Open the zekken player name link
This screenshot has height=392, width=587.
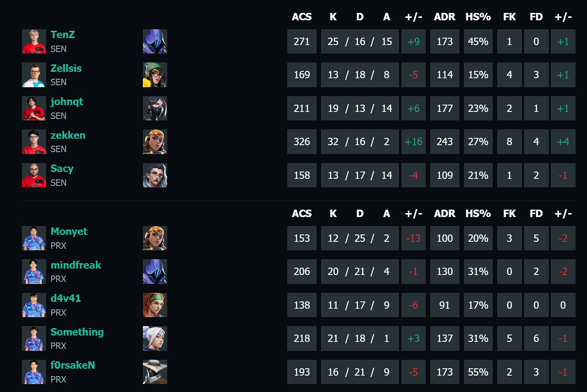click(x=67, y=135)
